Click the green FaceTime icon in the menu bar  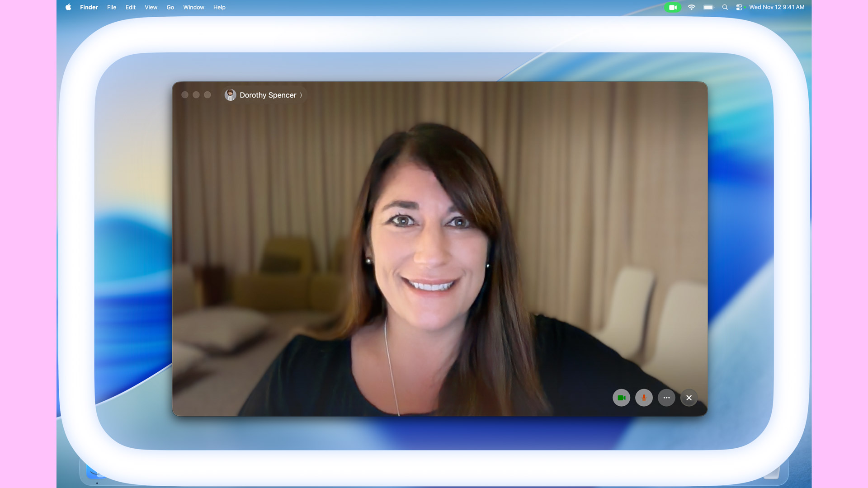(672, 7)
